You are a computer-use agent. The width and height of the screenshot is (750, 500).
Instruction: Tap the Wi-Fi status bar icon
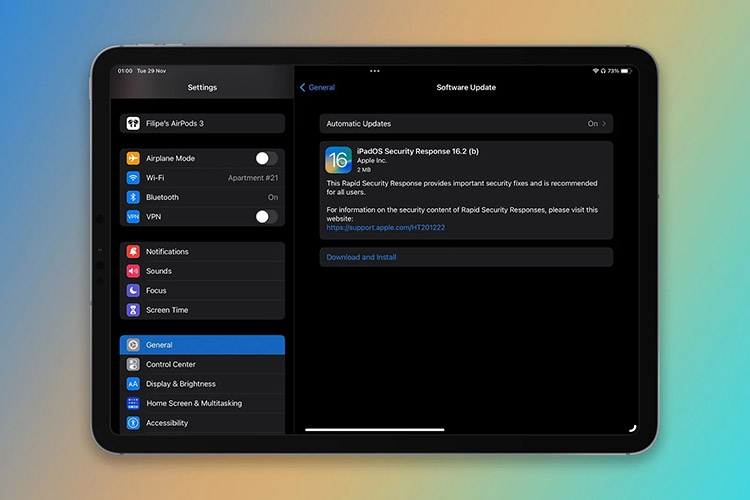596,71
